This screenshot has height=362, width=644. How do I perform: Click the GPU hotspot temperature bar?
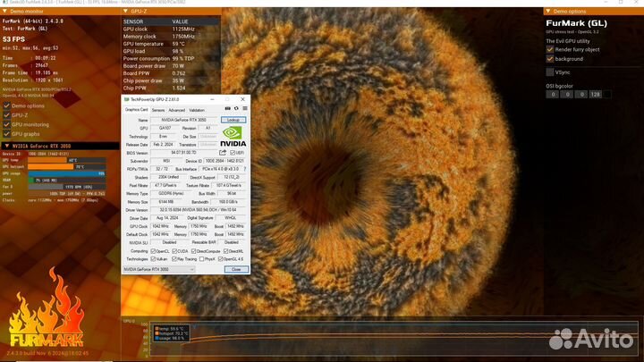[50, 167]
